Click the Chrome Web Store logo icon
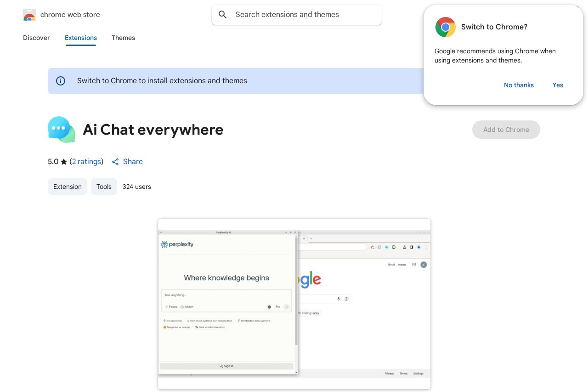Screen dimensions: 588x392 (29, 15)
